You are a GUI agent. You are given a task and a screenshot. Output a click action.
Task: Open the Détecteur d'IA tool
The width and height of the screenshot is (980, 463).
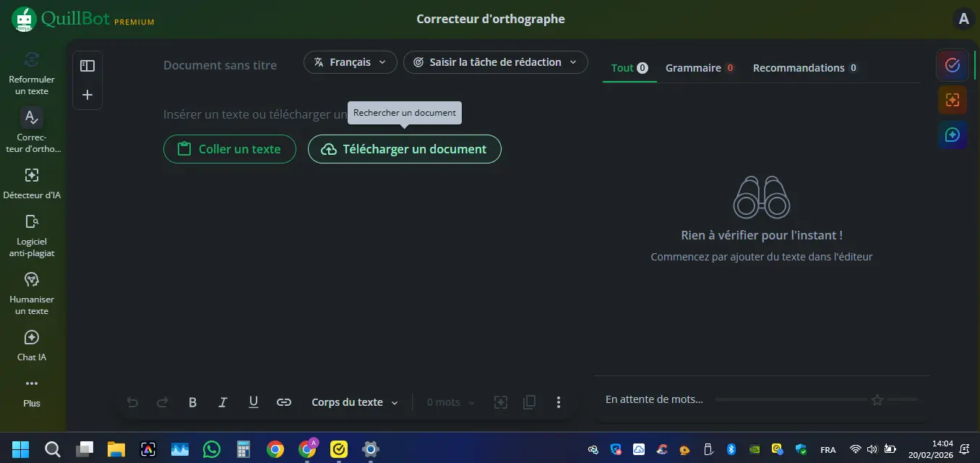(32, 184)
